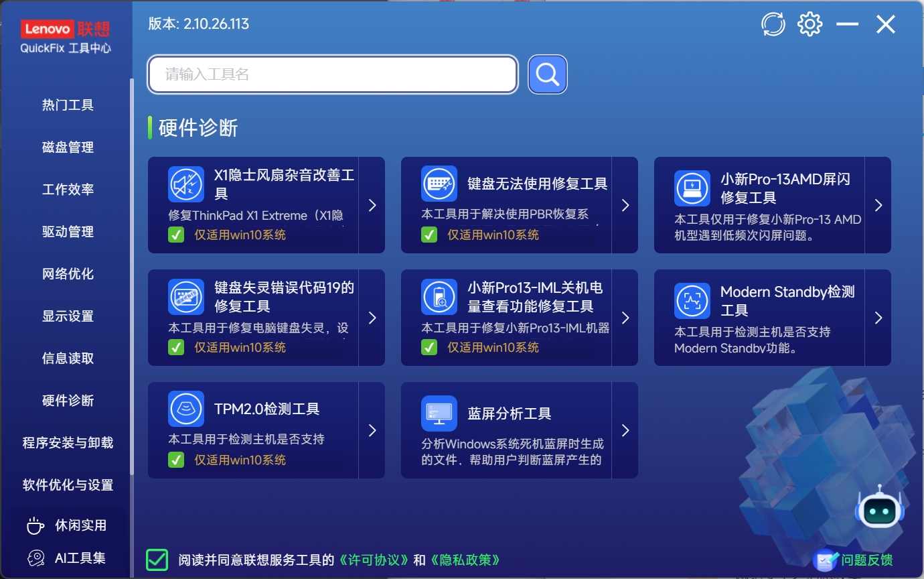Image resolution: width=924 pixels, height=579 pixels.
Task: Toggle the license agreement checkbox
Action: pyautogui.click(x=156, y=559)
